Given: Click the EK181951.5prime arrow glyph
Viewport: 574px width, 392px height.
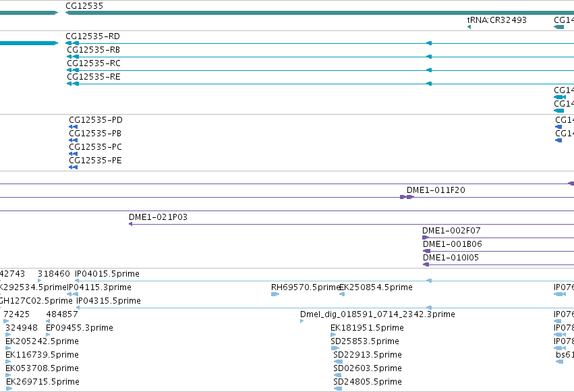Looking at the screenshot, I should [x=333, y=335].
